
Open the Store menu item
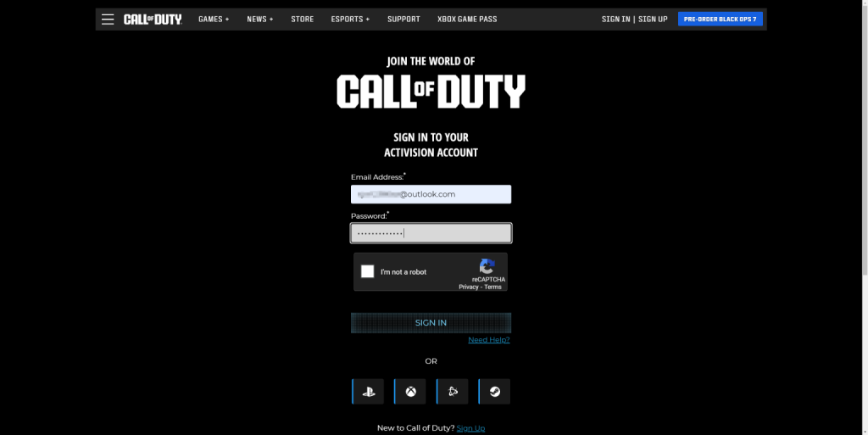click(x=302, y=19)
